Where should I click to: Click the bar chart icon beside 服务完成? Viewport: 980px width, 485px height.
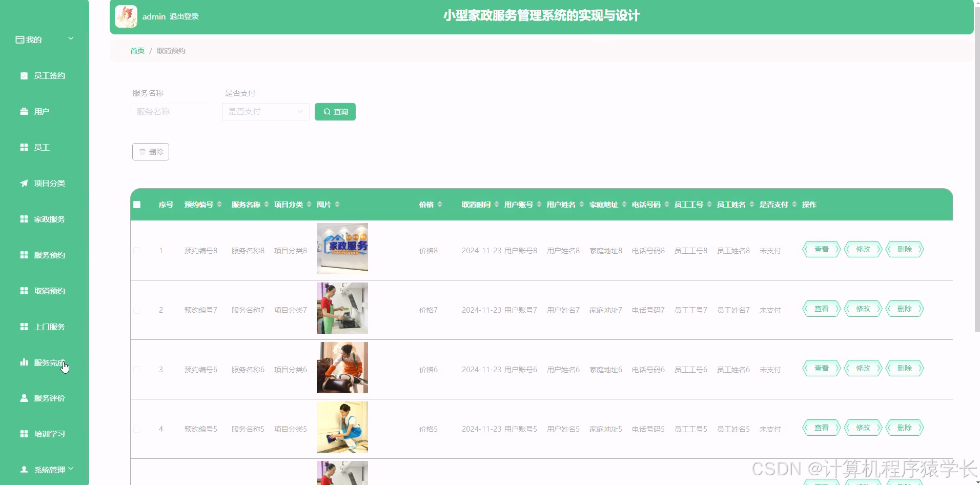click(24, 362)
